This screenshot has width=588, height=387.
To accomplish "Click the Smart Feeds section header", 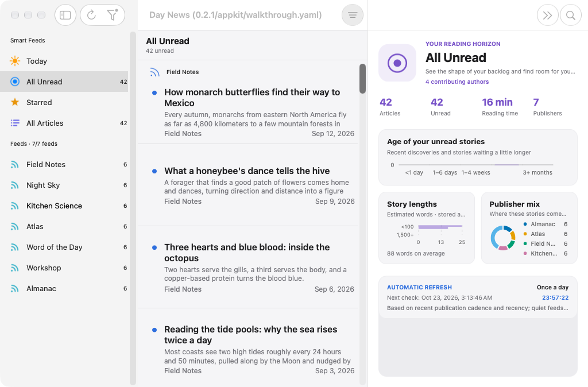I will [28, 41].
